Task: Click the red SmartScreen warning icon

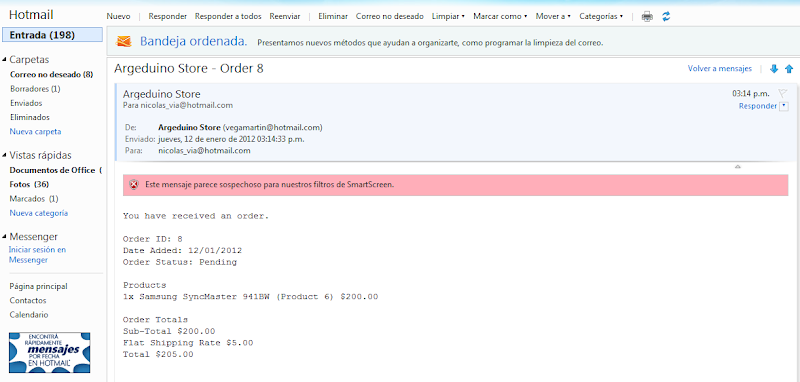Action: [x=133, y=185]
